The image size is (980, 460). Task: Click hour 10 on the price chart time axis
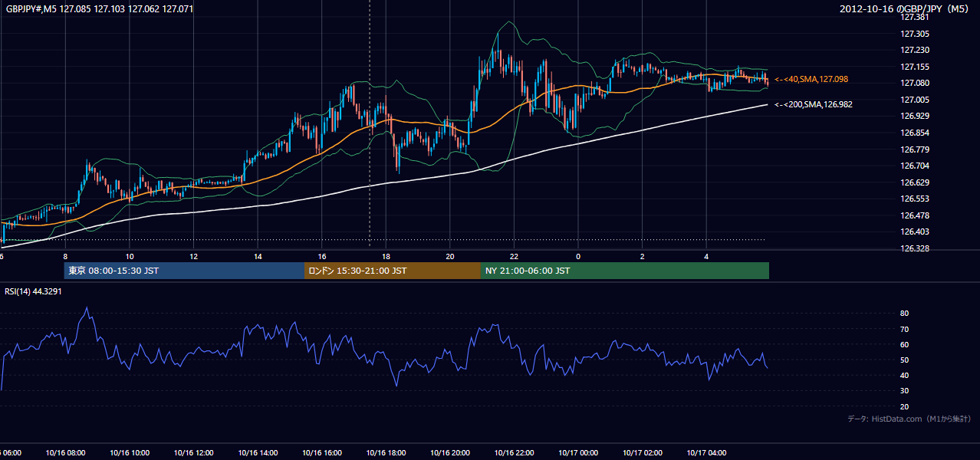[130, 256]
